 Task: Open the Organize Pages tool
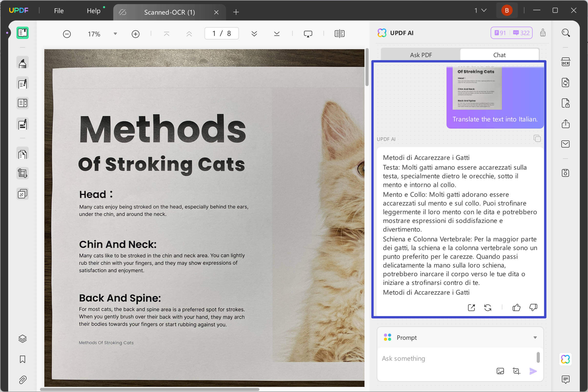23,154
